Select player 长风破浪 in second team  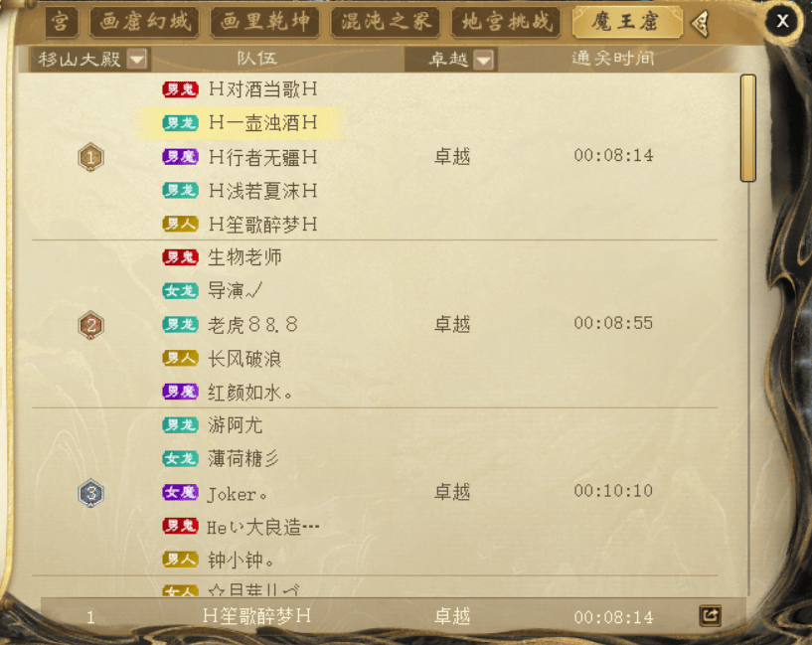244,358
